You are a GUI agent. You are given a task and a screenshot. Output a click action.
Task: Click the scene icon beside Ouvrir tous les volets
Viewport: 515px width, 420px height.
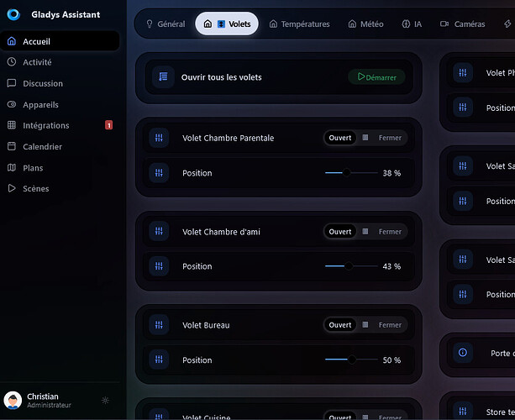pos(163,76)
